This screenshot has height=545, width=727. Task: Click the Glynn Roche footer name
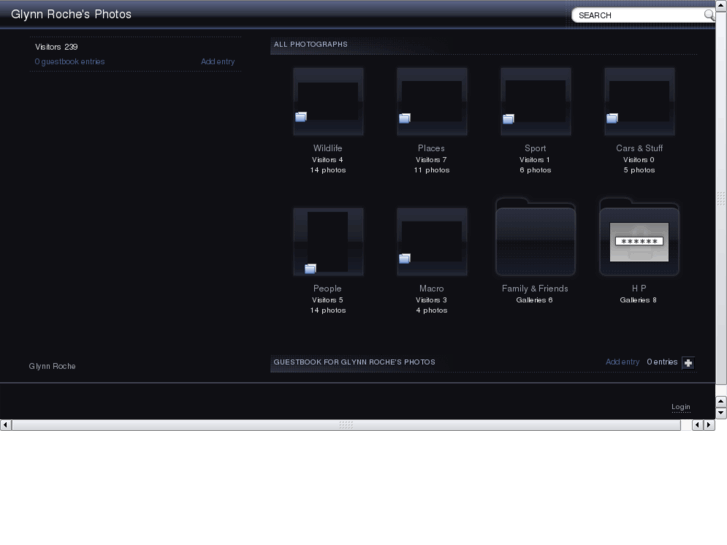click(52, 366)
